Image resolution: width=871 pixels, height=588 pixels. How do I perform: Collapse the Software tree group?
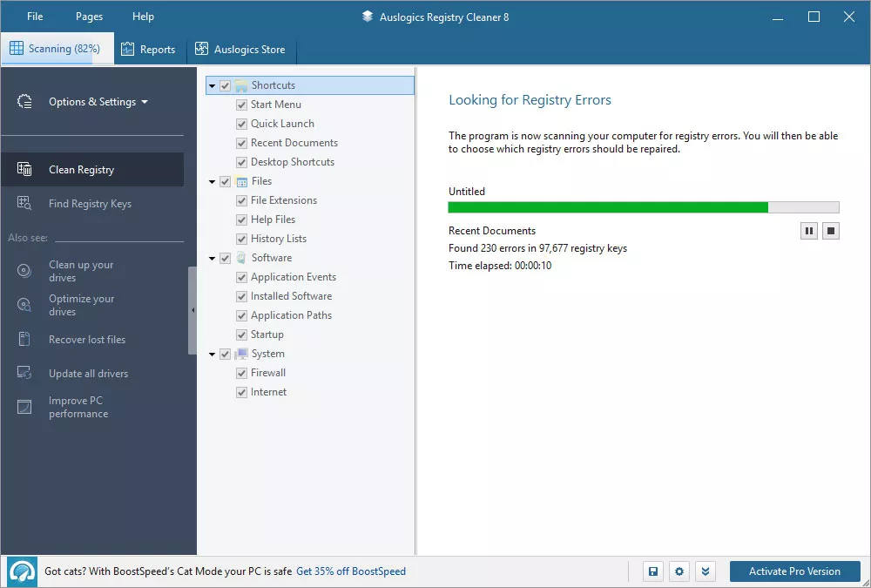213,259
